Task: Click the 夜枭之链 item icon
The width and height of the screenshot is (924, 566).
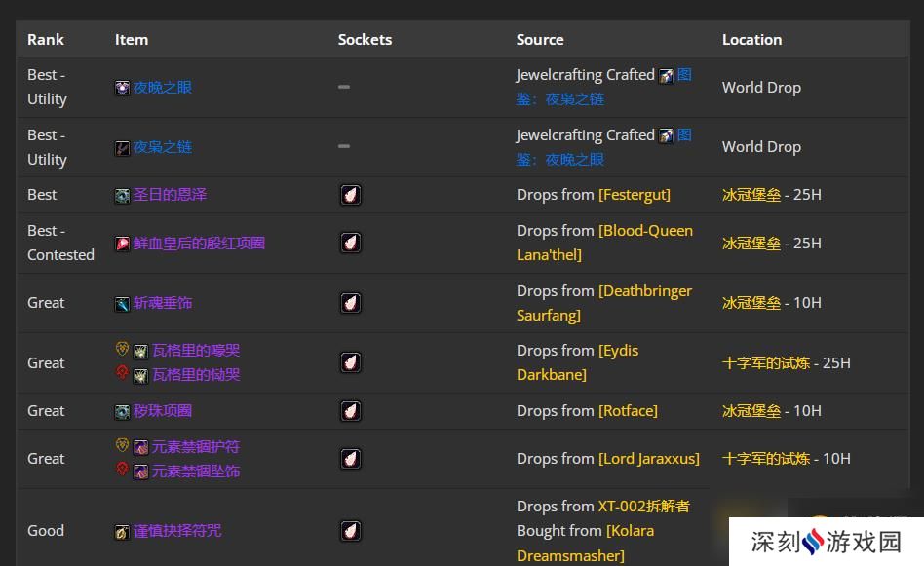Action: click(x=122, y=148)
